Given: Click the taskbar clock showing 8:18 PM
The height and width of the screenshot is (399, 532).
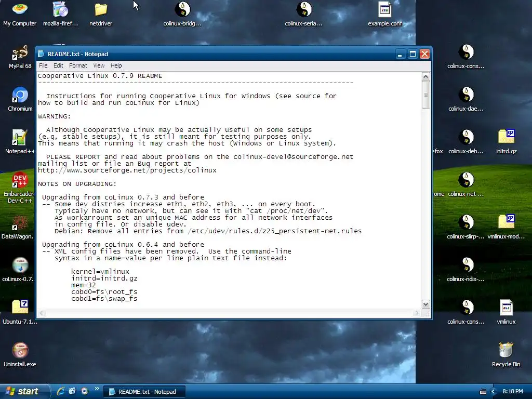Looking at the screenshot, I should point(512,392).
